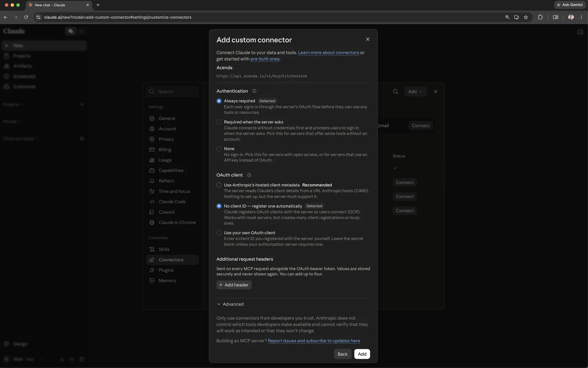The image size is (588, 368).
Task: Click the connector URL api.acenda.io text
Action: [x=262, y=76]
